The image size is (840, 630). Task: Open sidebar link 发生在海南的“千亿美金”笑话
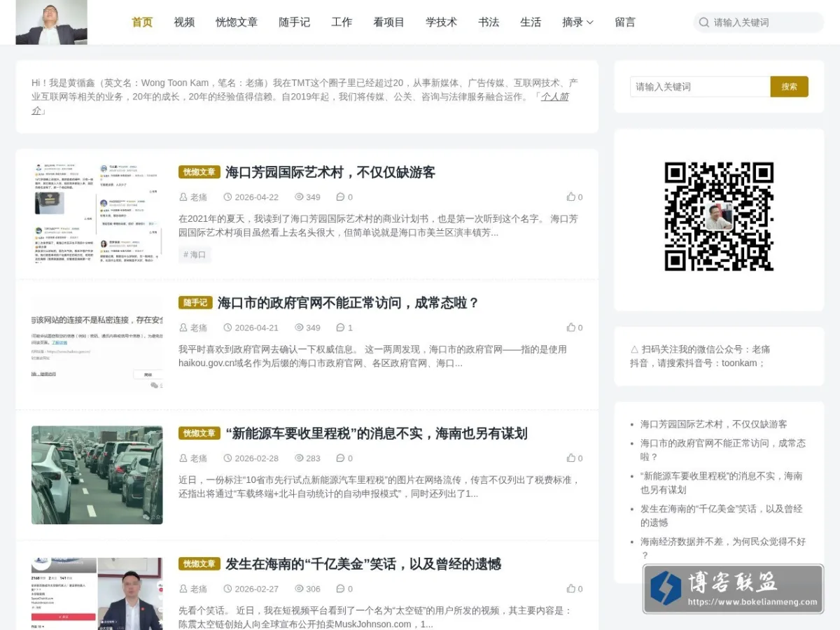[721, 516]
